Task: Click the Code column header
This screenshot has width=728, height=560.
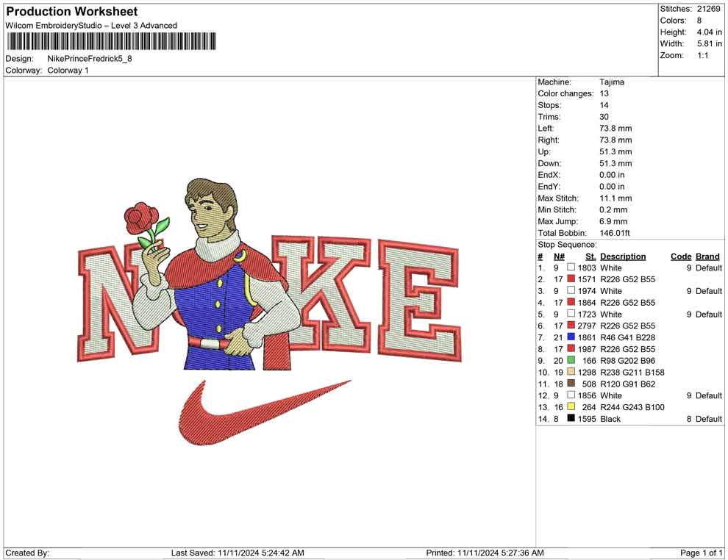Action: (680, 256)
